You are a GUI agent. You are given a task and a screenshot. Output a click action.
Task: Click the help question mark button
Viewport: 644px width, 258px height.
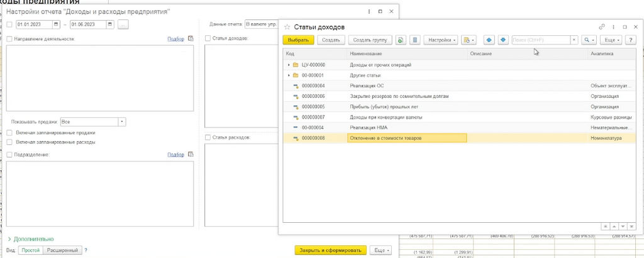click(x=630, y=40)
